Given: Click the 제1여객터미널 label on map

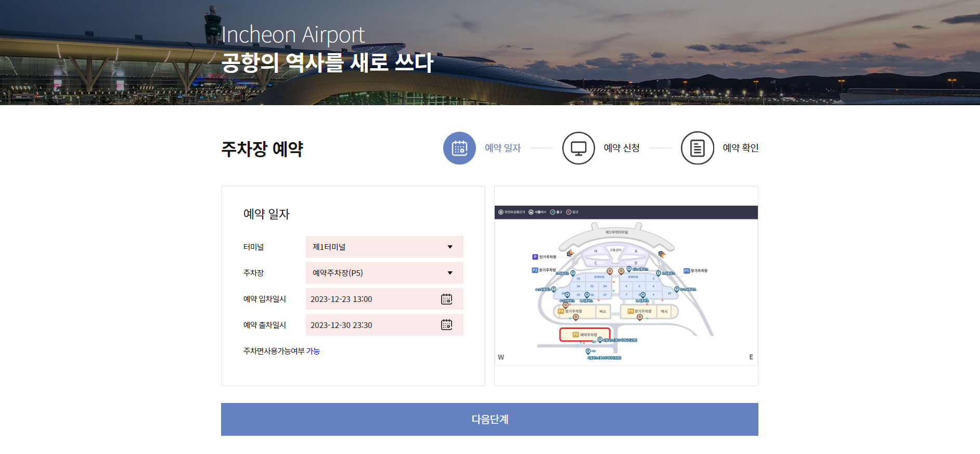Looking at the screenshot, I should (616, 232).
